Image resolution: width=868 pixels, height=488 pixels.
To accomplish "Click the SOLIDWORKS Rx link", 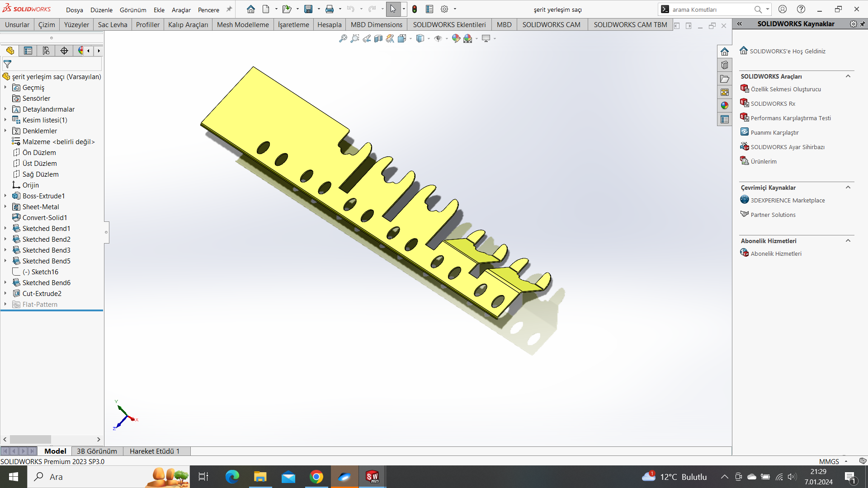I will [773, 103].
